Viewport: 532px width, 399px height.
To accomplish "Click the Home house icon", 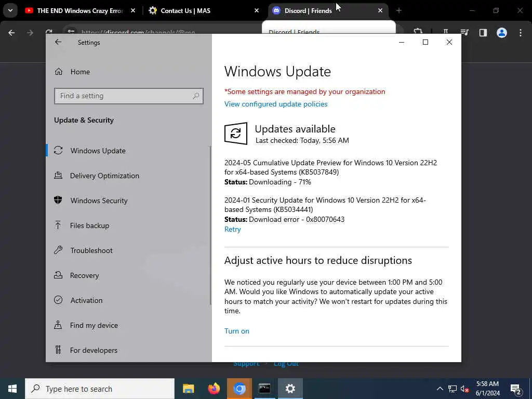I will (x=58, y=72).
